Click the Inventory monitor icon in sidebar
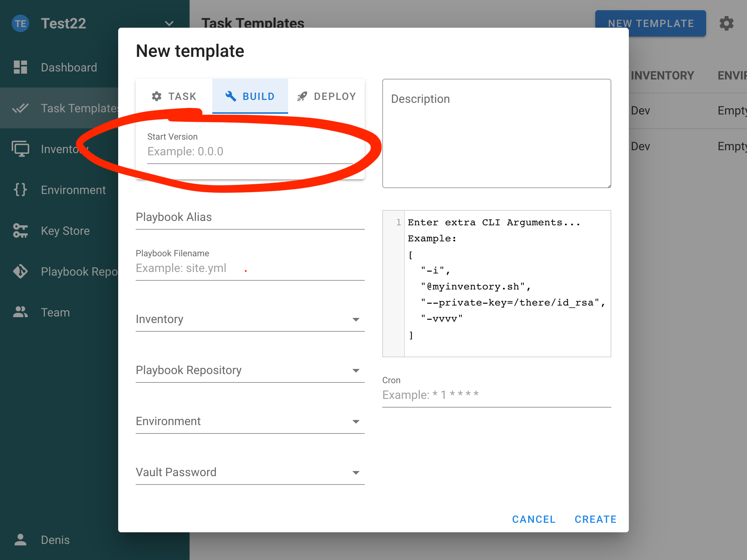This screenshot has width=747, height=560. (20, 149)
